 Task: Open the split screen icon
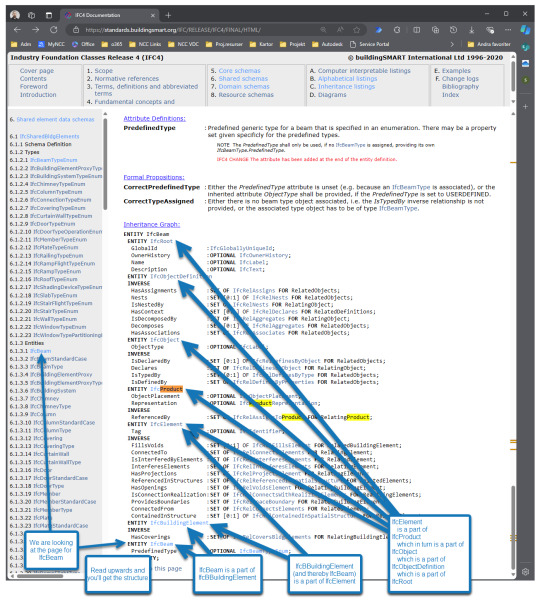pyautogui.click(x=416, y=30)
